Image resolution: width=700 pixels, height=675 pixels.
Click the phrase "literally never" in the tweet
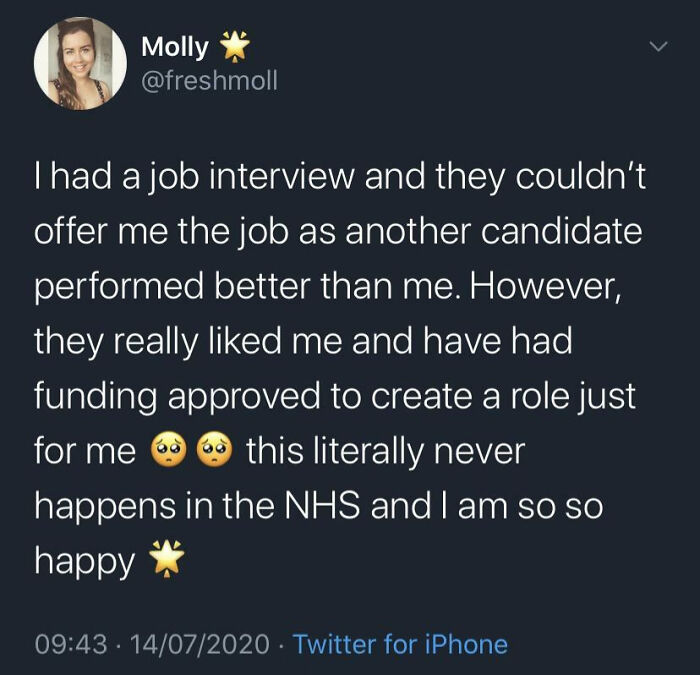[385, 452]
